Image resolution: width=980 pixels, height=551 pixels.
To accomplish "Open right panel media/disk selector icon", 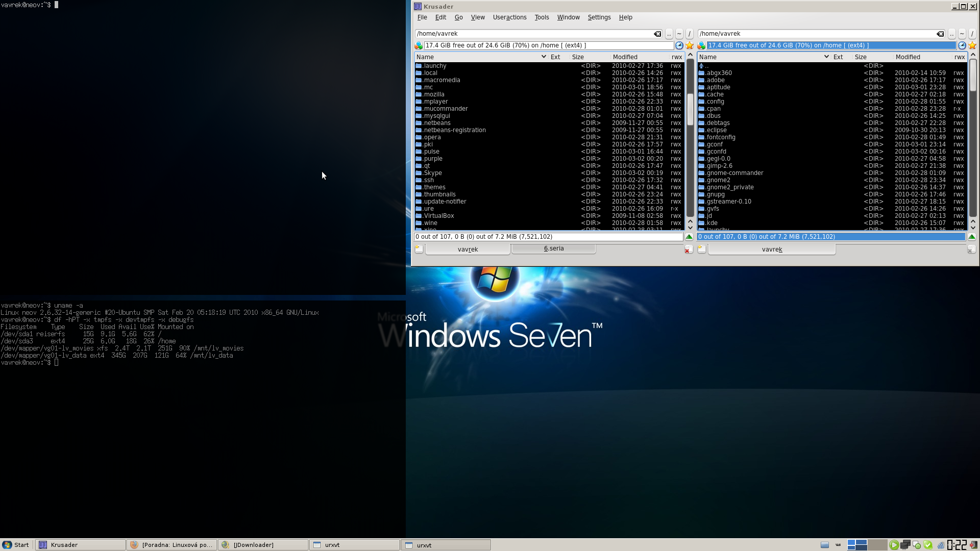I will click(701, 45).
